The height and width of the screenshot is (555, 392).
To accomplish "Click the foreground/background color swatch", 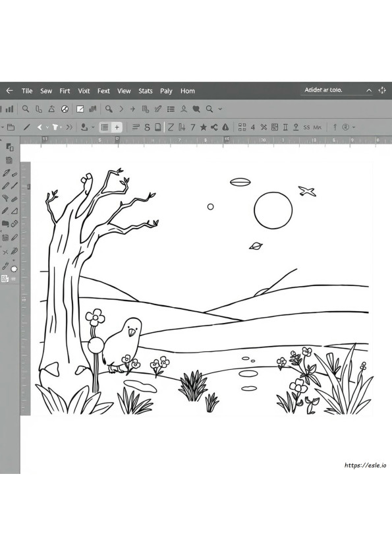I will click(9, 147).
